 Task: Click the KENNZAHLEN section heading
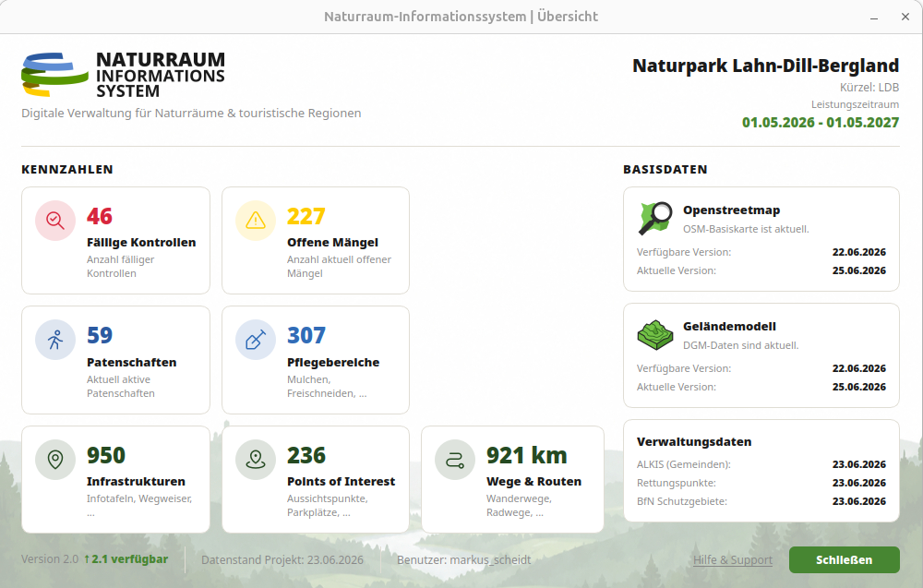click(x=67, y=170)
